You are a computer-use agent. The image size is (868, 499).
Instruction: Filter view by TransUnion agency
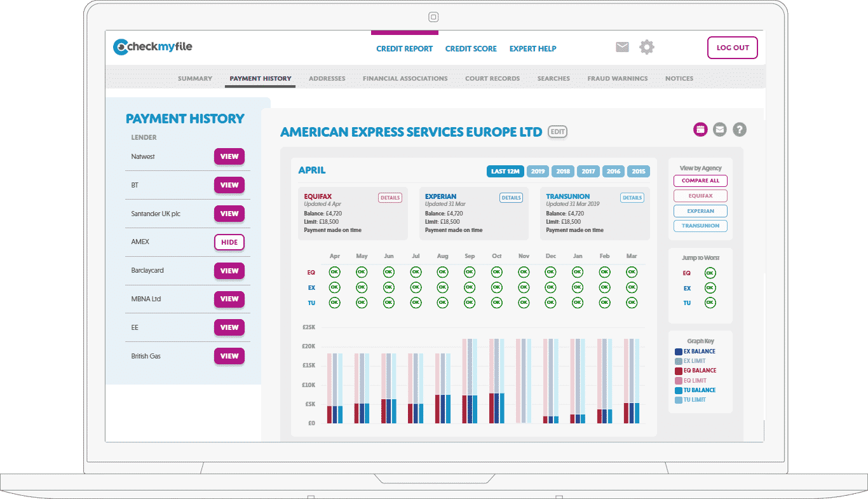click(700, 226)
